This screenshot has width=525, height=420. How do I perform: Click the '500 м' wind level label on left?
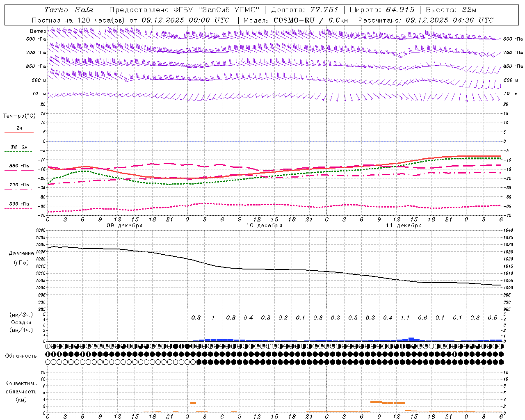pyautogui.click(x=39, y=80)
